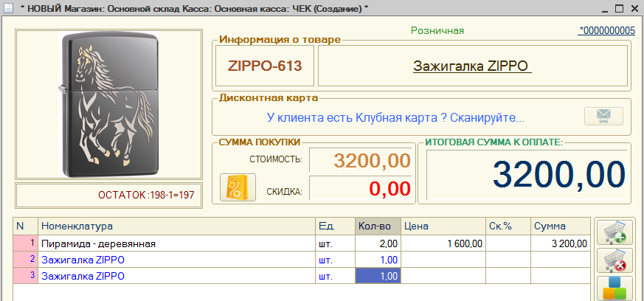Click the SMS envelope button
Viewport: 644px width, 301px height.
click(603, 117)
